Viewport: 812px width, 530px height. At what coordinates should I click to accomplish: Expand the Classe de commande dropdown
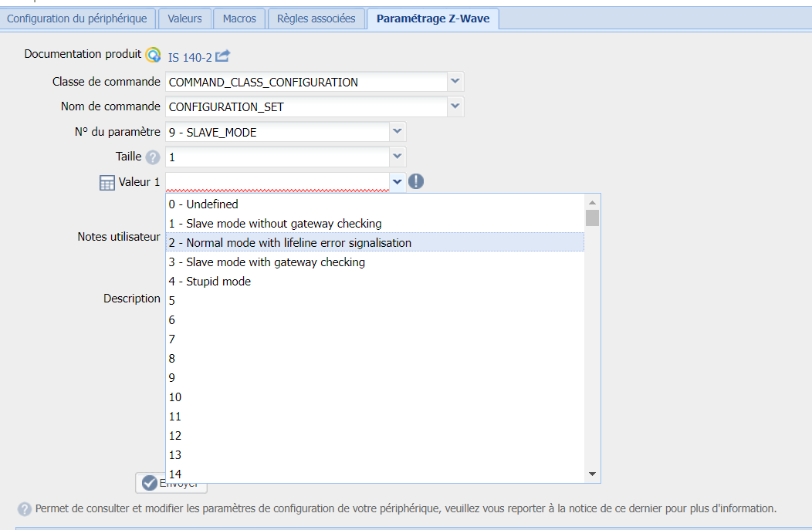pyautogui.click(x=455, y=81)
